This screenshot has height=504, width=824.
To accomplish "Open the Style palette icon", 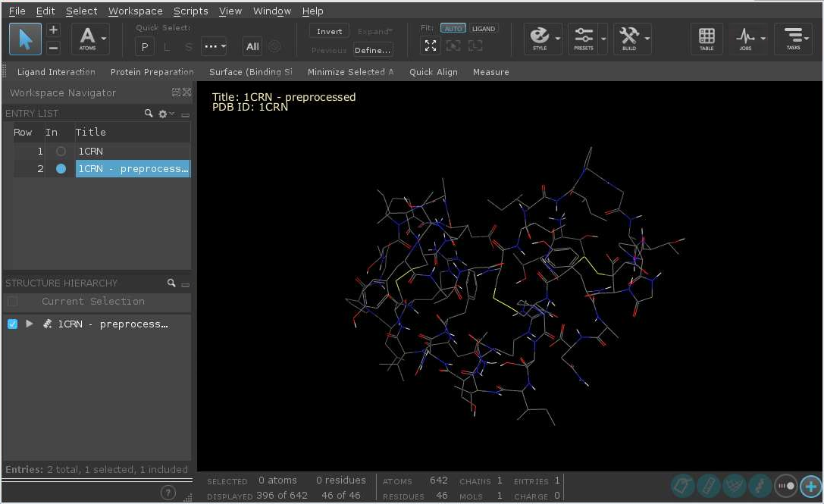I will [540, 38].
